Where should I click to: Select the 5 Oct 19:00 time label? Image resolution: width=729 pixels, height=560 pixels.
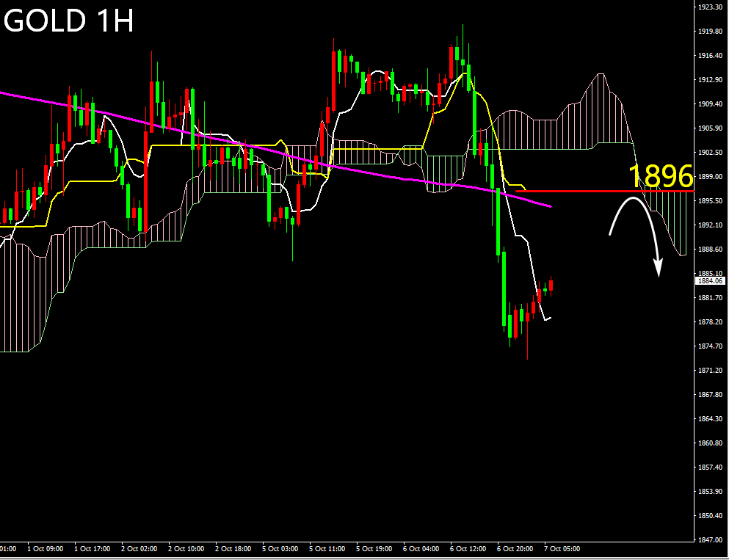click(374, 548)
